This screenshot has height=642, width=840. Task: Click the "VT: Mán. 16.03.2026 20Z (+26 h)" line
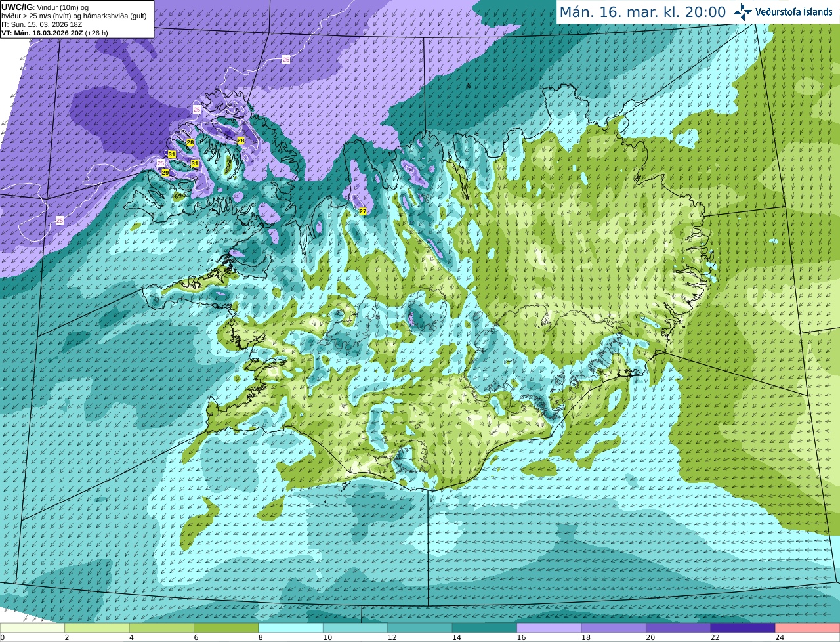coord(54,33)
